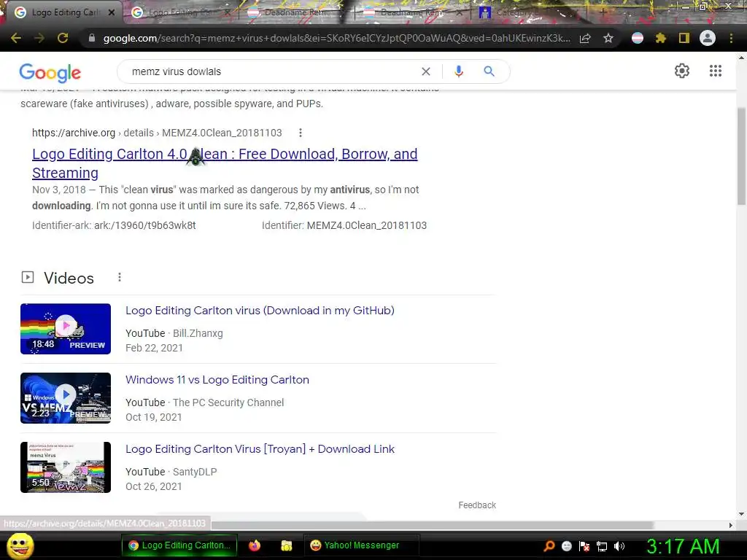Open 'Windows 11 vs Logo Editing Carlton' video
The height and width of the screenshot is (560, 747).
pyautogui.click(x=217, y=379)
